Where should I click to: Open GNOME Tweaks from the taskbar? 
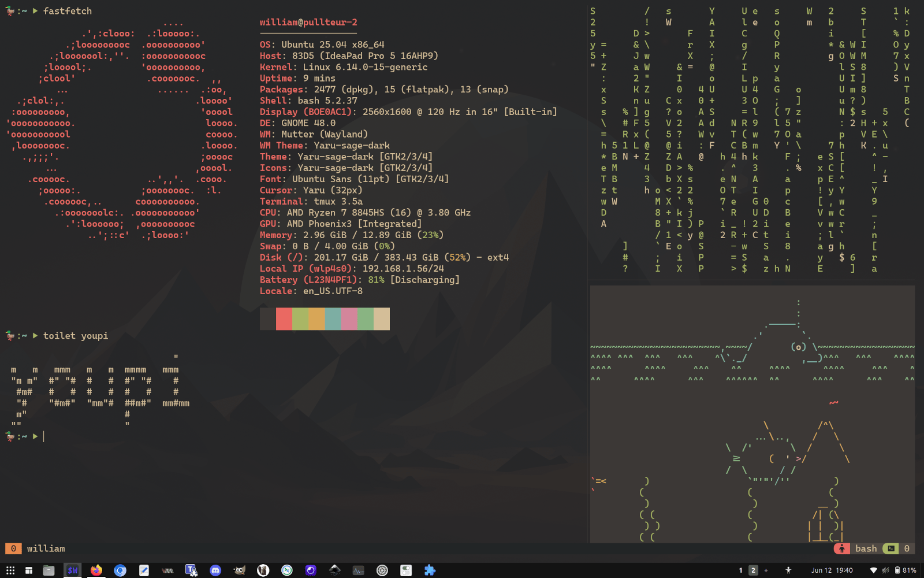click(406, 571)
